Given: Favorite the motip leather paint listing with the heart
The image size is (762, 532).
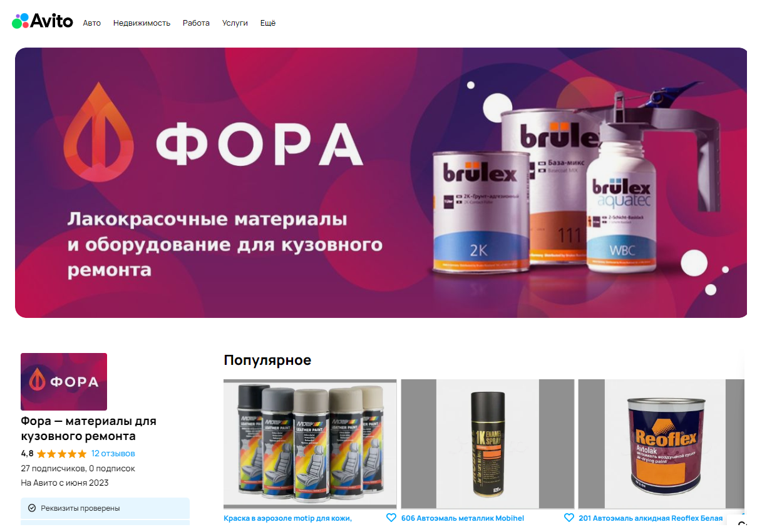Looking at the screenshot, I should click(x=391, y=518).
